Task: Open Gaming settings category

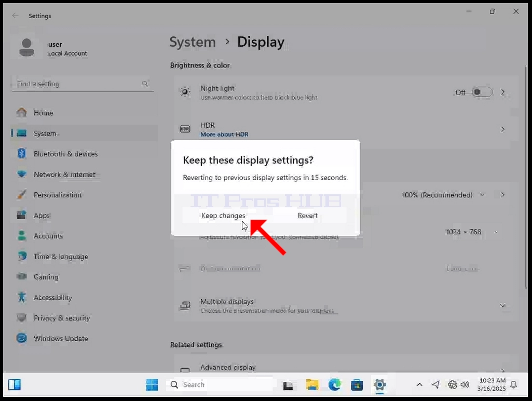Action: tap(85, 277)
